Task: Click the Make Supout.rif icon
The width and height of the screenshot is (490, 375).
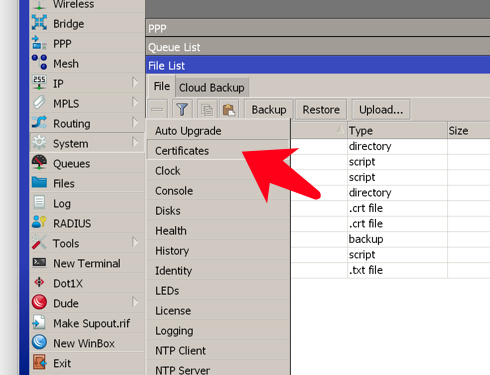Action: [x=39, y=322]
